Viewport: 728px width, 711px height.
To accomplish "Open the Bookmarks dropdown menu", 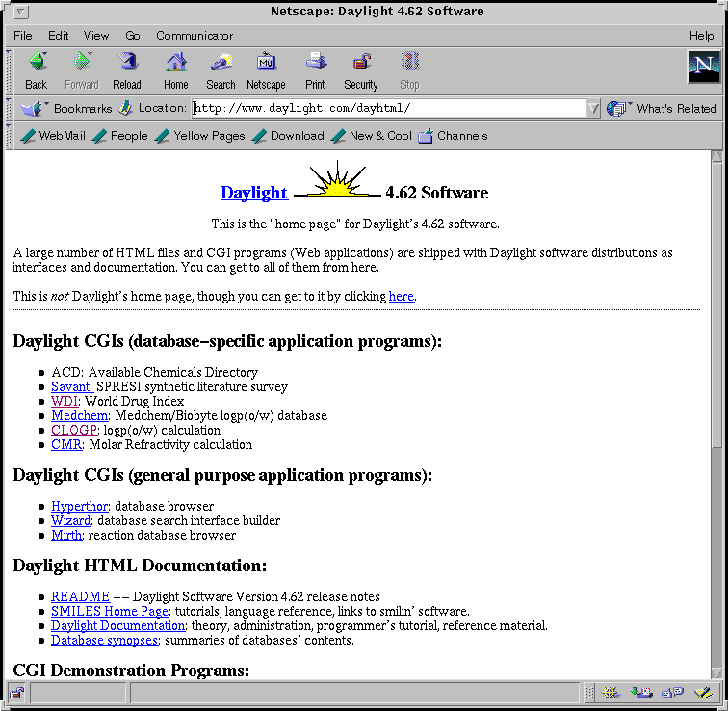I will click(x=67, y=109).
